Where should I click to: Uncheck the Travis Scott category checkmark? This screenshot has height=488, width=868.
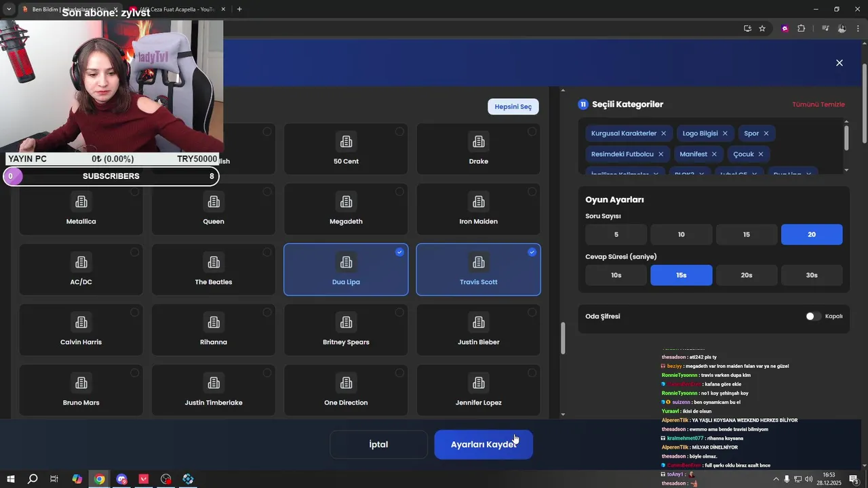(x=532, y=252)
